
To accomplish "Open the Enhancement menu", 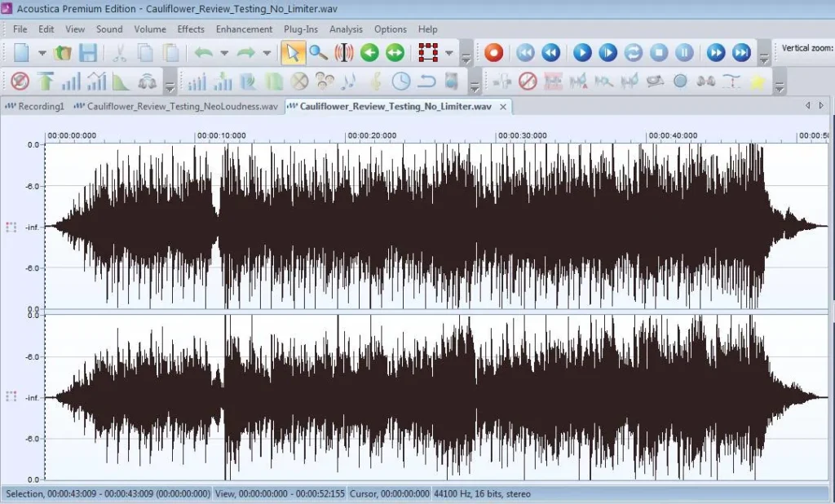I will [x=244, y=29].
